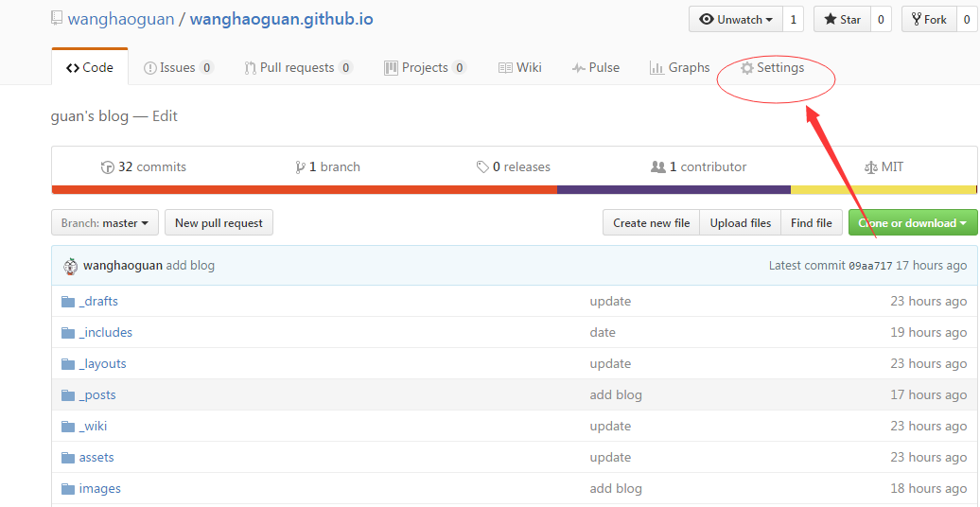Open the images folder

pyautogui.click(x=100, y=489)
